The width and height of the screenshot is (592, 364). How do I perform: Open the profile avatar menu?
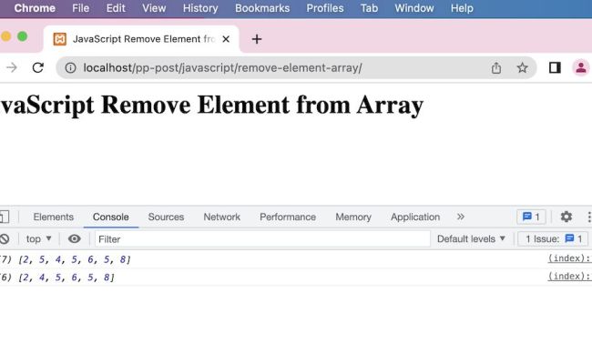[581, 68]
